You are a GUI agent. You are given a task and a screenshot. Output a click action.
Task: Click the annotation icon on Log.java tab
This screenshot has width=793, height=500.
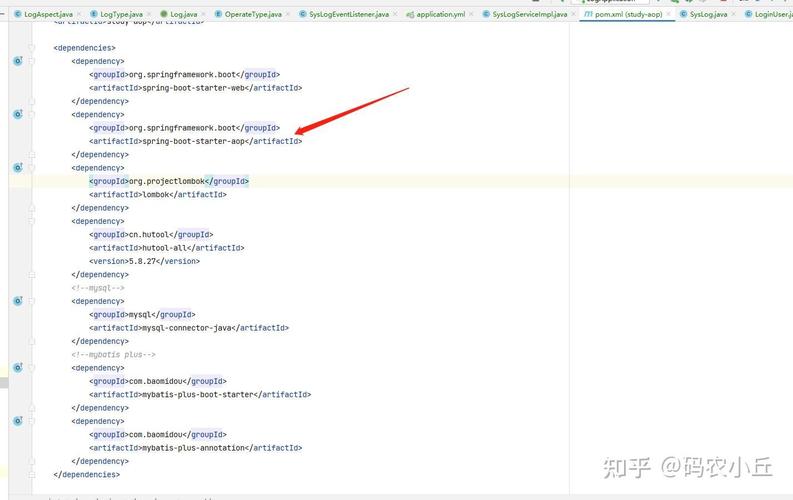163,14
